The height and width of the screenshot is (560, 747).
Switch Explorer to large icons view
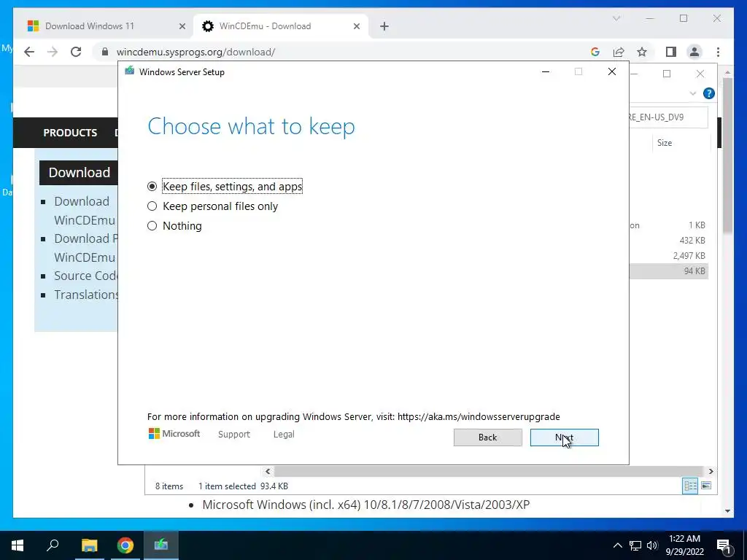pyautogui.click(x=706, y=486)
